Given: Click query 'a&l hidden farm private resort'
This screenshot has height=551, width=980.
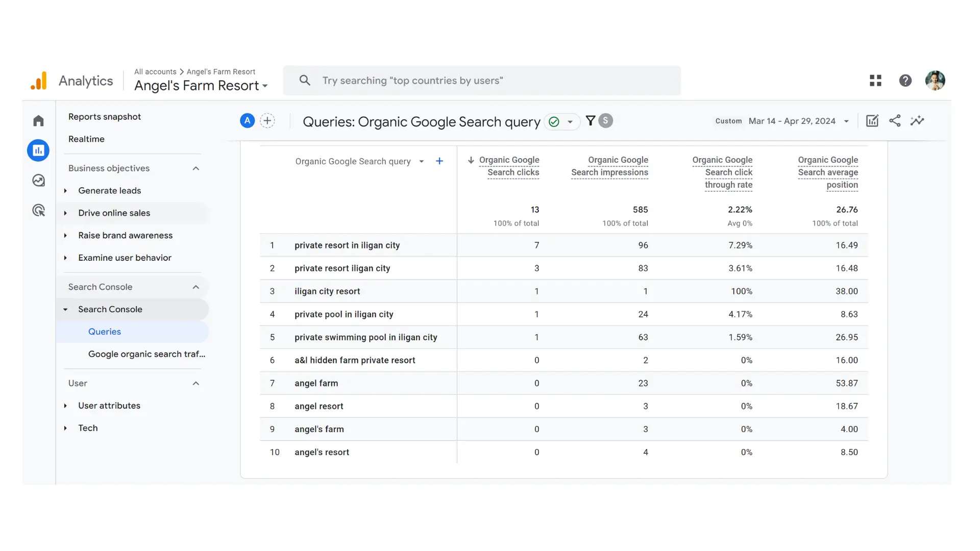Looking at the screenshot, I should (355, 360).
